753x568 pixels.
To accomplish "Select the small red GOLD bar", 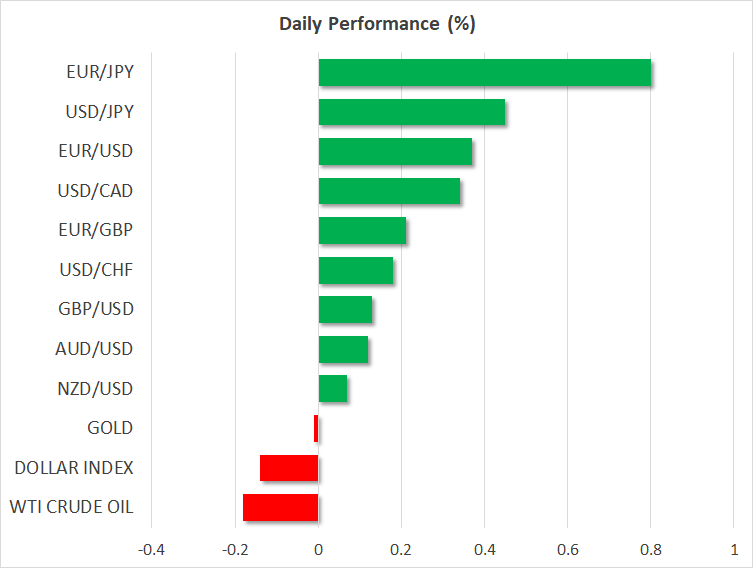I will (x=316, y=428).
